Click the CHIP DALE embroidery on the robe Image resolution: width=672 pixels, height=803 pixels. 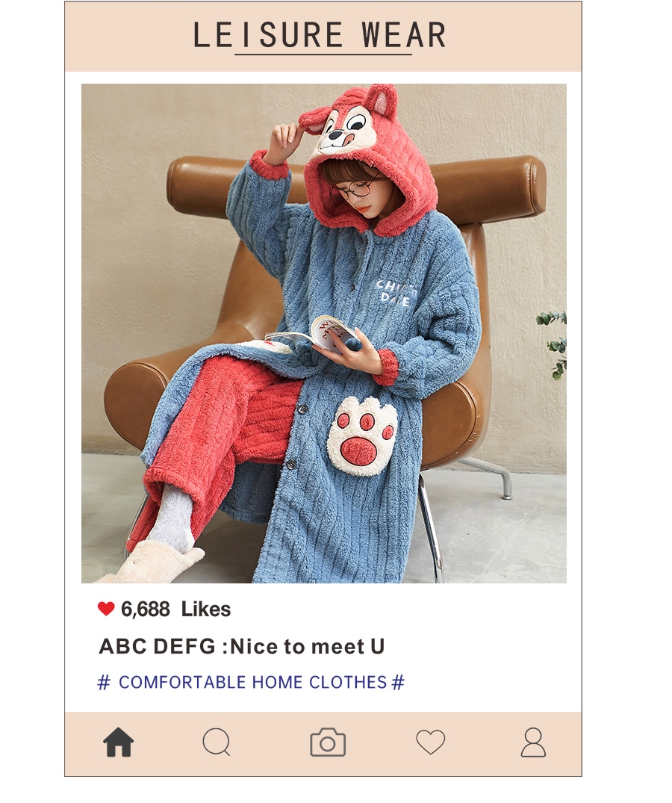click(395, 293)
